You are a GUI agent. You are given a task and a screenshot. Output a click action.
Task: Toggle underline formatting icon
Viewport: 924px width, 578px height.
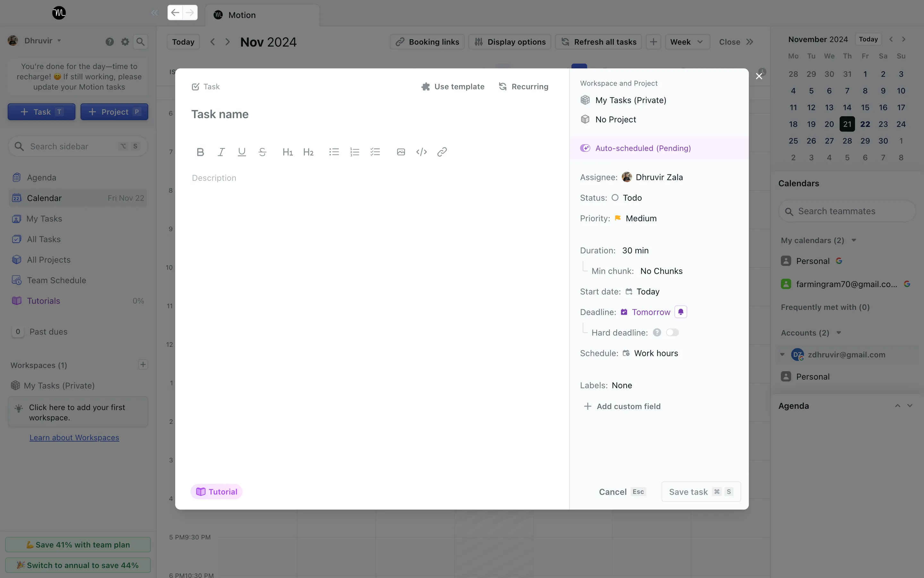(242, 152)
